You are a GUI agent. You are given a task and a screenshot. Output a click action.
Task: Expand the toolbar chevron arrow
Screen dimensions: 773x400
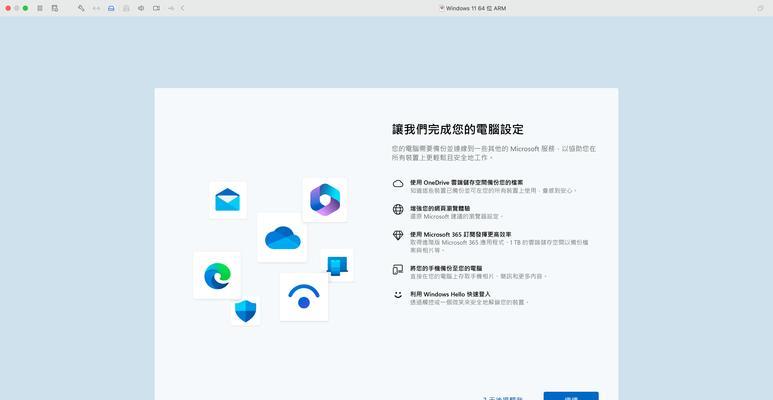[x=183, y=8]
